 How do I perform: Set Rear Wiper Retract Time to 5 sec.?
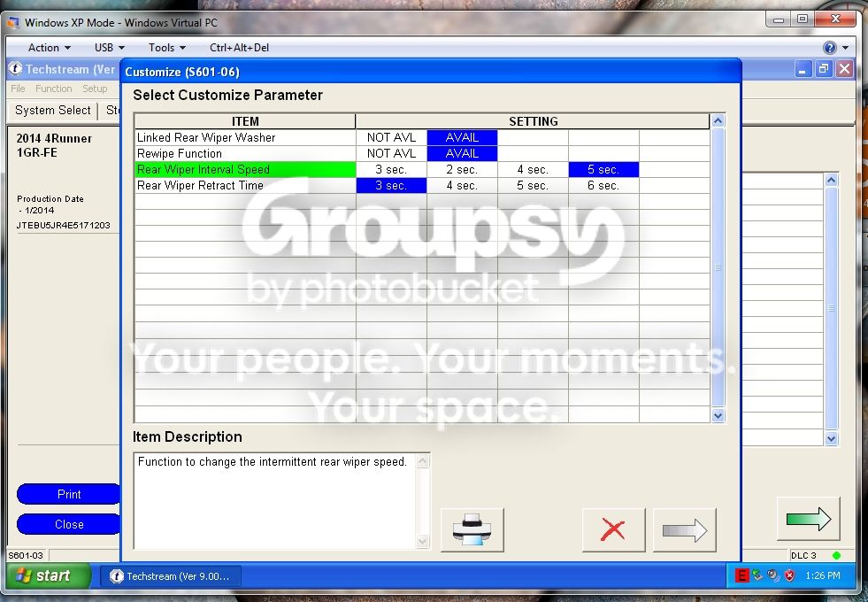pos(533,186)
